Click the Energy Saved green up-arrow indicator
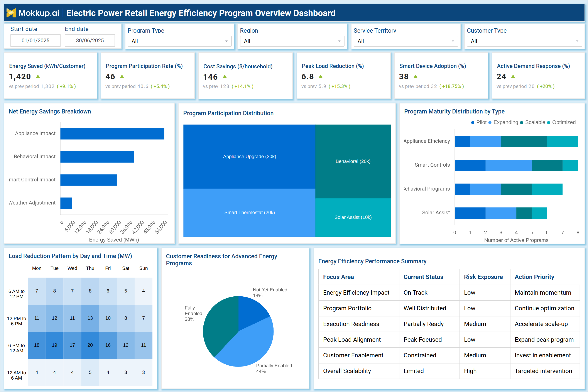The image size is (588, 392). click(x=38, y=76)
